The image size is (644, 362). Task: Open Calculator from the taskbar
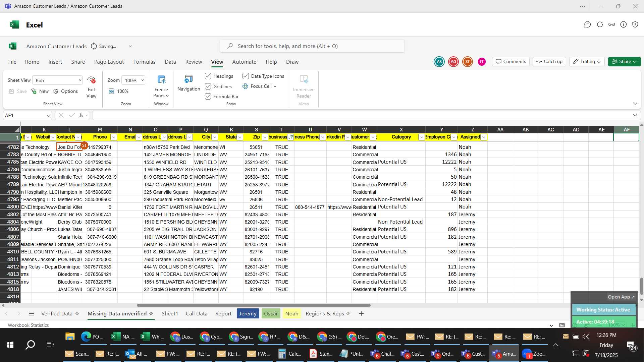point(290,354)
